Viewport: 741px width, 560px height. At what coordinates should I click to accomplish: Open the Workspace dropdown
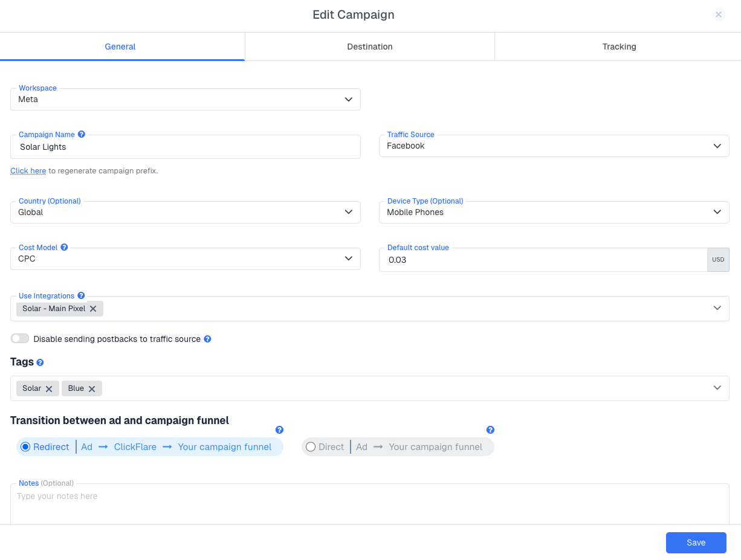[186, 100]
